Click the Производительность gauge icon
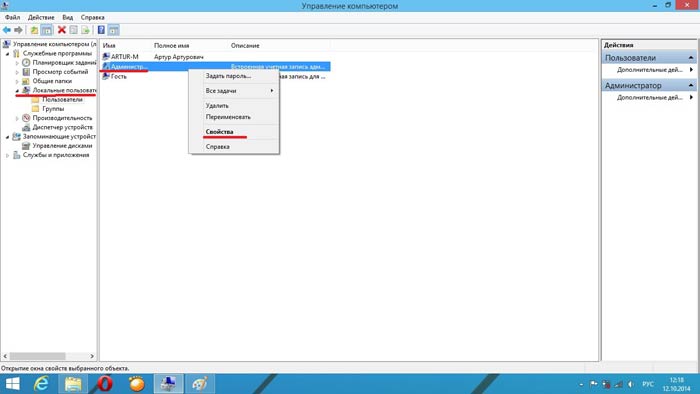Viewport: 700px width, 394px height. click(x=26, y=118)
